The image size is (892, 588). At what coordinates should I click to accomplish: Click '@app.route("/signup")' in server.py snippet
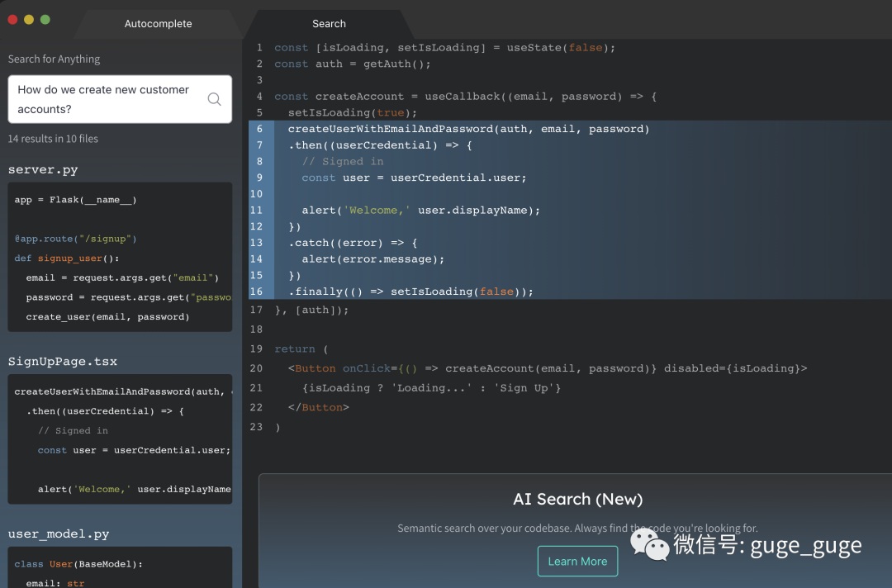pos(75,239)
